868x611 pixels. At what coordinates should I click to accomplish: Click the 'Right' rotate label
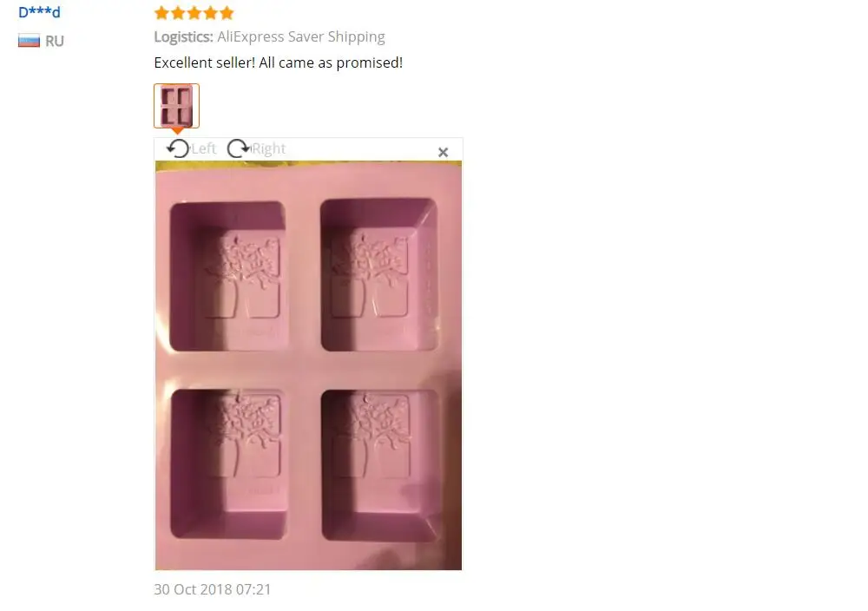[x=268, y=148]
